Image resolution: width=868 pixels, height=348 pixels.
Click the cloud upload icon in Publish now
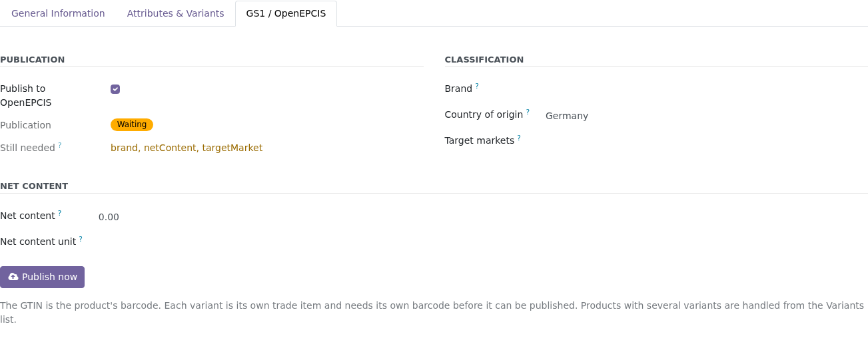point(13,277)
